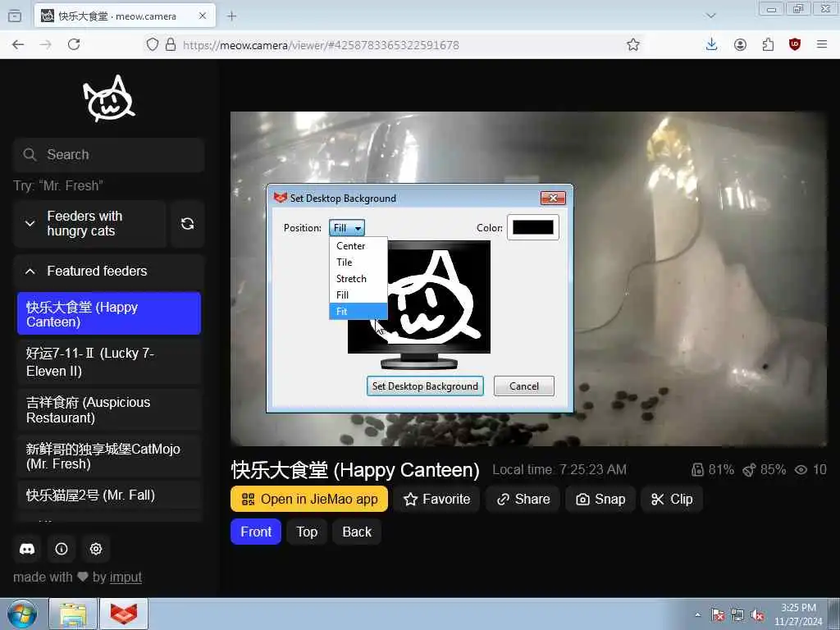
Task: Open Windows Start menu
Action: 22,614
